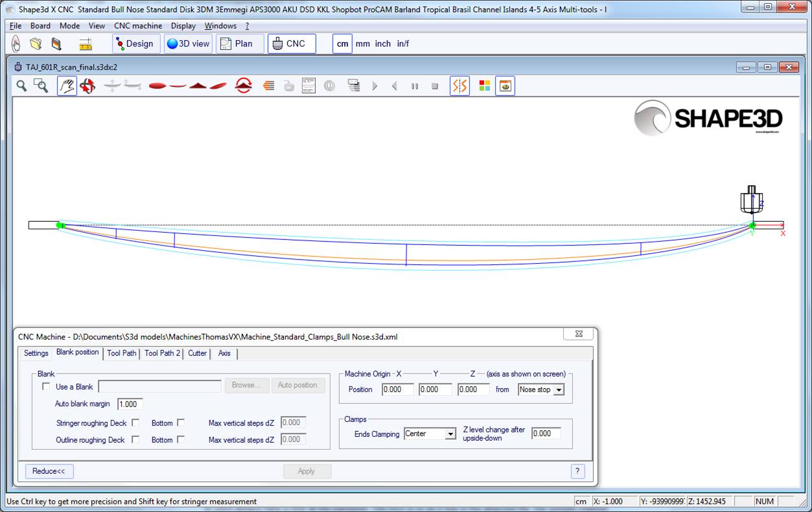Select the magnifier zoom tool
Image resolution: width=812 pixels, height=512 pixels.
point(22,86)
